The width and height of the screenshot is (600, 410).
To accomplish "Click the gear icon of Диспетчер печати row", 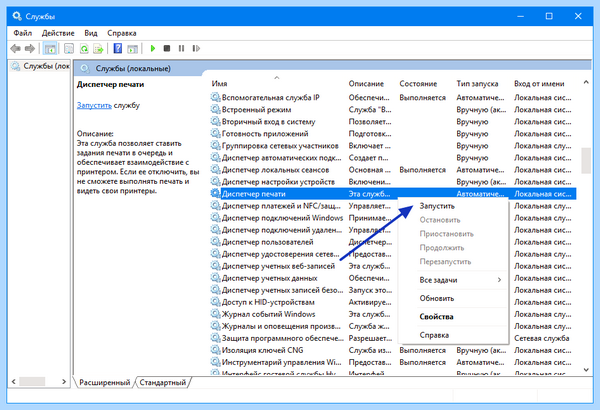I will click(215, 193).
